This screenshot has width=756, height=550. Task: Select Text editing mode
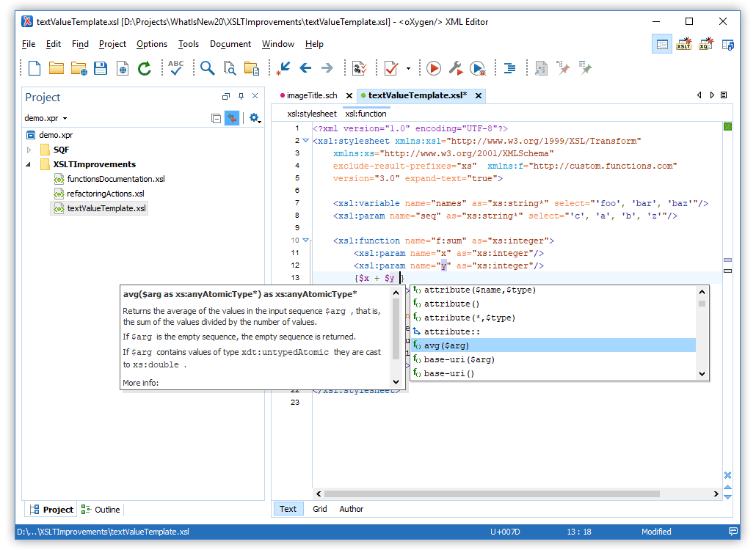click(x=288, y=509)
